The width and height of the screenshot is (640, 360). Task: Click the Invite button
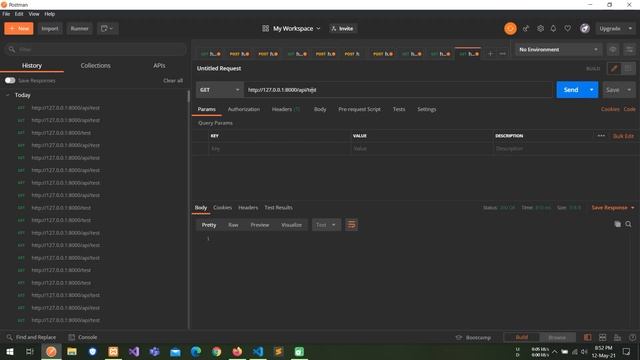pyautogui.click(x=342, y=29)
